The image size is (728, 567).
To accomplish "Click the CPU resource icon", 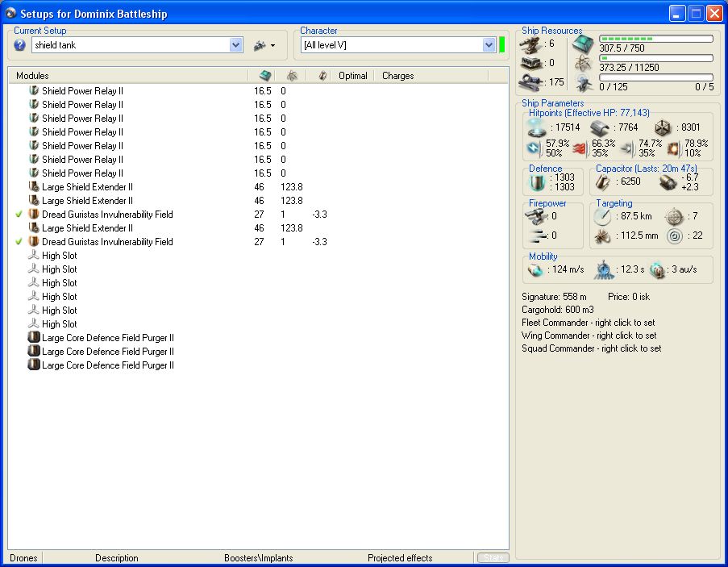I will coord(582,44).
